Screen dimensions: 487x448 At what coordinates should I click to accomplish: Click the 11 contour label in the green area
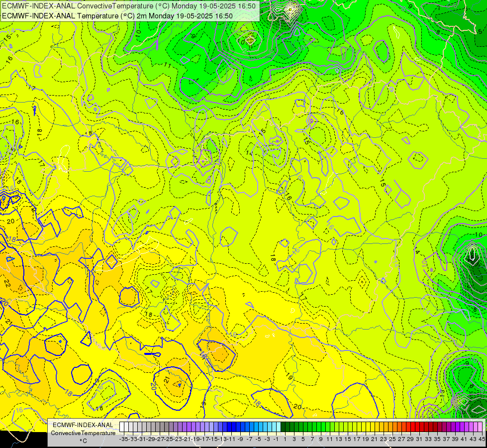click(x=168, y=65)
